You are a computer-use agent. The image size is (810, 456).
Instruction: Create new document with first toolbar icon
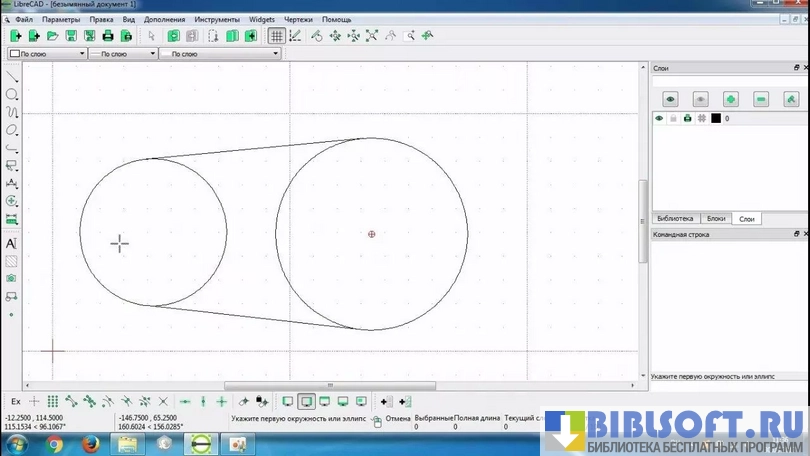(16, 36)
